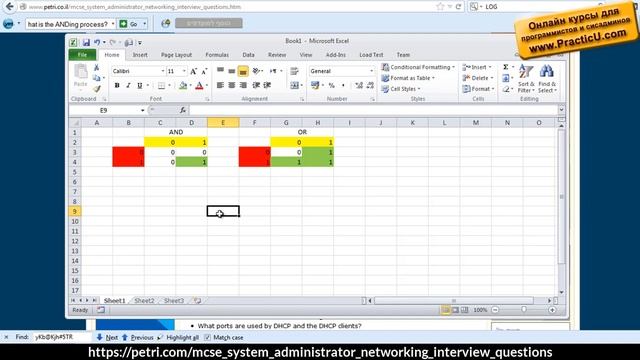The width and height of the screenshot is (640, 360).
Task: Click the Format cells button
Action: coord(478,89)
